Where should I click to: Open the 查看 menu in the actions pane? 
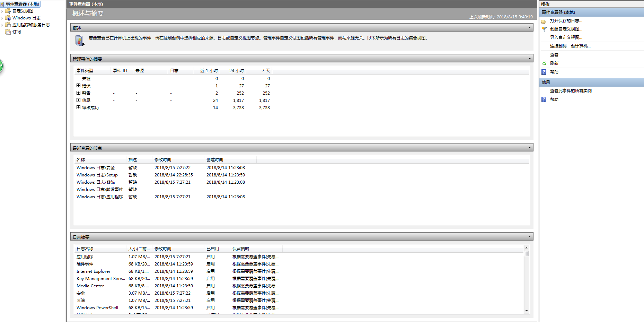[554, 55]
